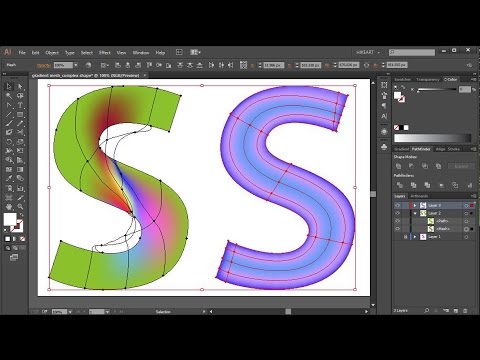This screenshot has height=360, width=480.
Task: Switch to the Artboards tab
Action: 419,196
